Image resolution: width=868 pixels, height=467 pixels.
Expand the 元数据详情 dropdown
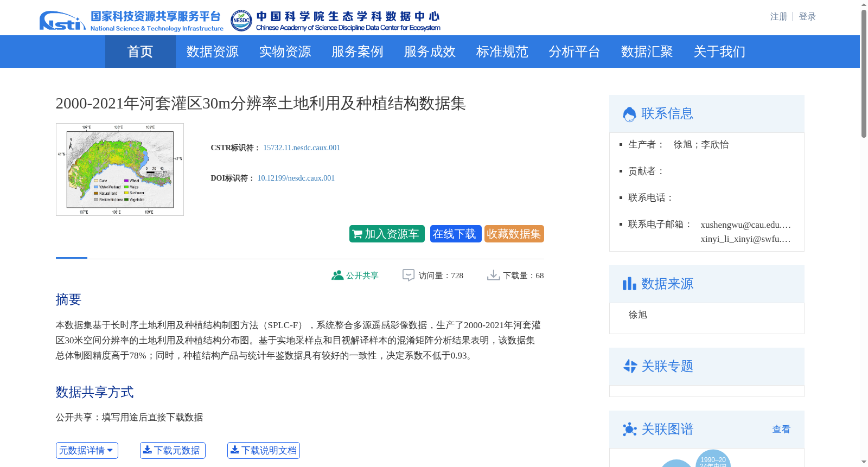[87, 450]
